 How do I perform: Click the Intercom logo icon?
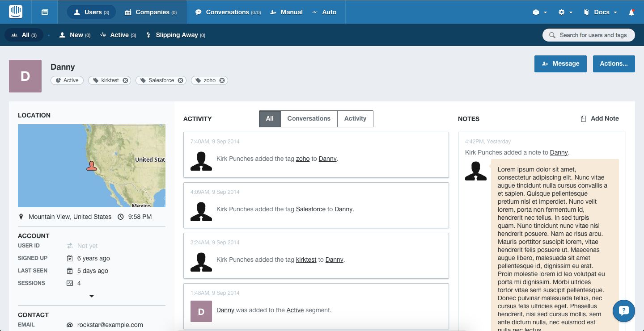[x=16, y=12]
